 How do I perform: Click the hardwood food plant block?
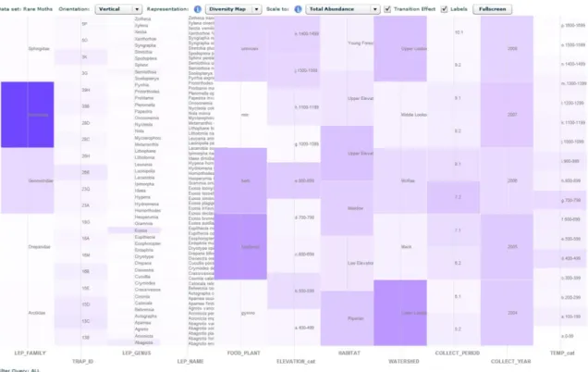pyautogui.click(x=240, y=247)
